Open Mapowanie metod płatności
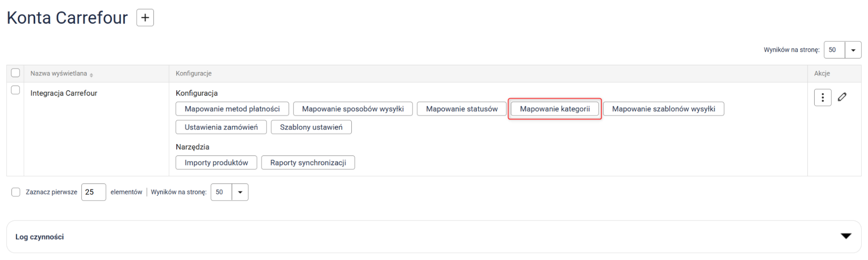868x260 pixels. tap(232, 109)
